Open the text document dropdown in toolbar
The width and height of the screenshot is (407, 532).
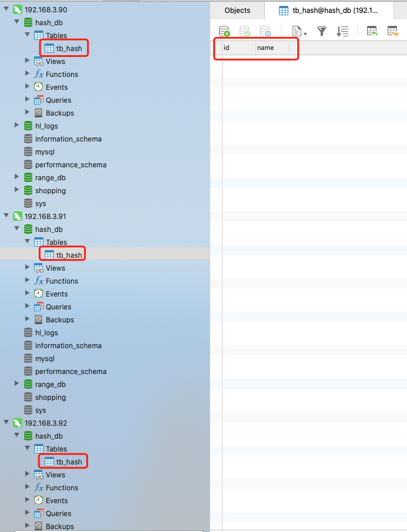[x=300, y=32]
